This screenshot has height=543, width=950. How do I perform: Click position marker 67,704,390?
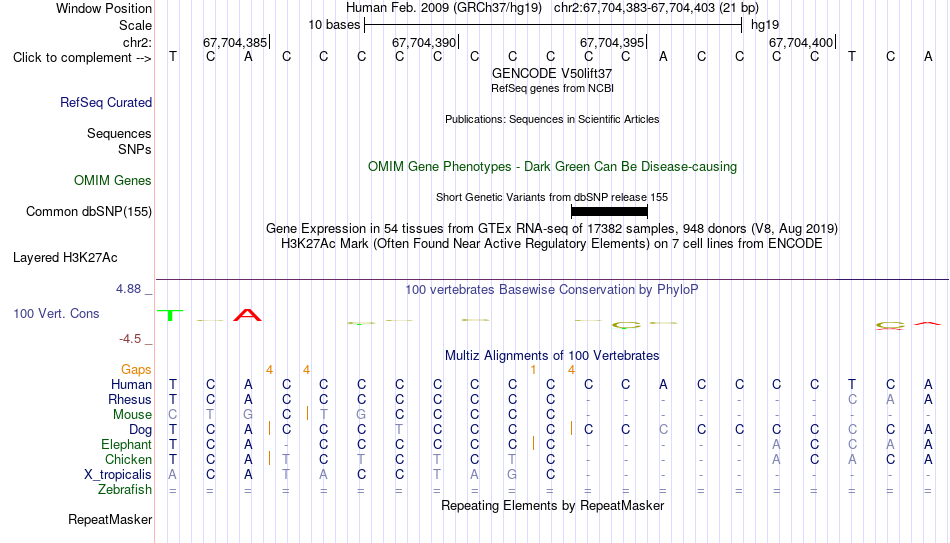[425, 42]
